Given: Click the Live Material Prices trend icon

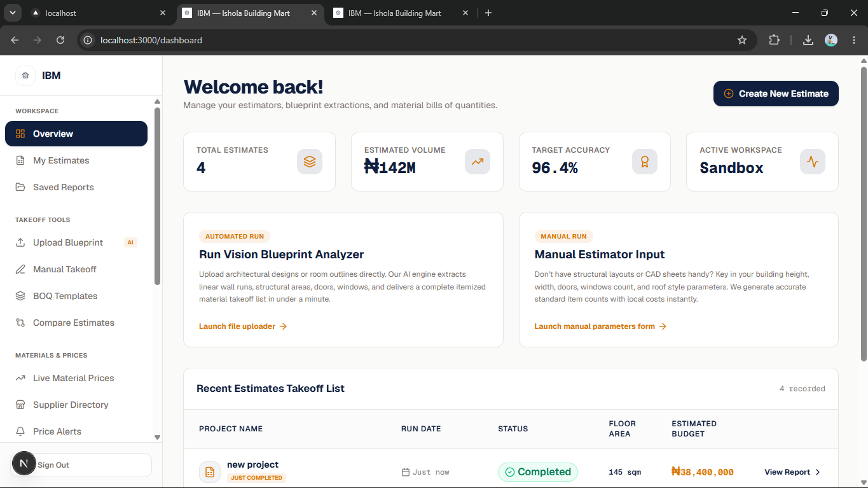Looking at the screenshot, I should (20, 378).
